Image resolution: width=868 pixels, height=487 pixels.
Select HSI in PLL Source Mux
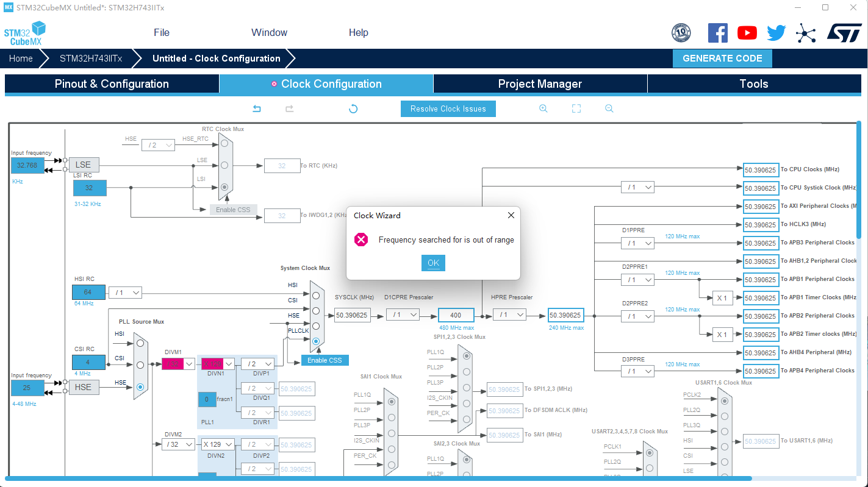tap(140, 343)
